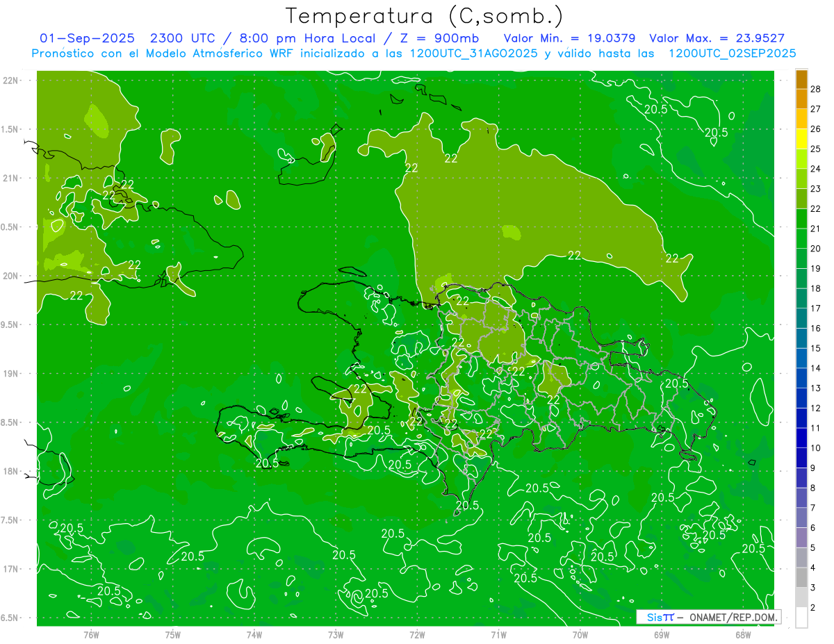
Task: Select the date text '01-Sep-2025'
Action: [x=88, y=38]
